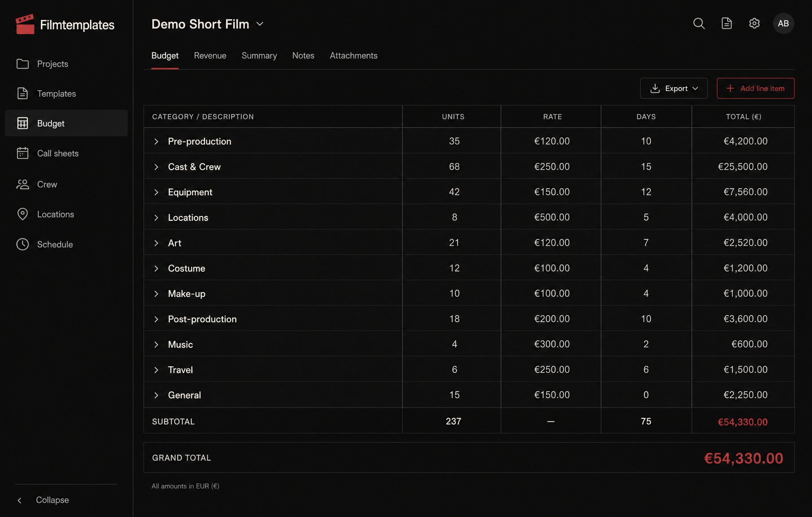This screenshot has height=517, width=812.
Task: Click the €500.00 rate for Locations
Action: click(x=552, y=217)
